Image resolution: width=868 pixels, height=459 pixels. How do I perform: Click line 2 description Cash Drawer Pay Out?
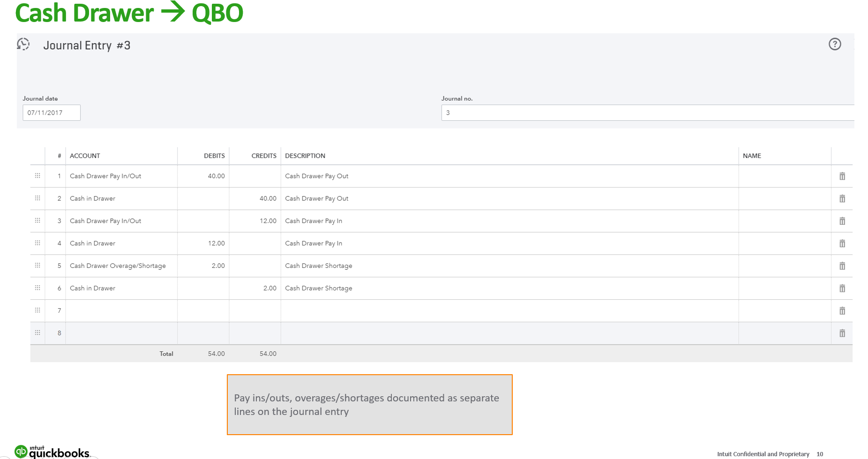(x=317, y=199)
